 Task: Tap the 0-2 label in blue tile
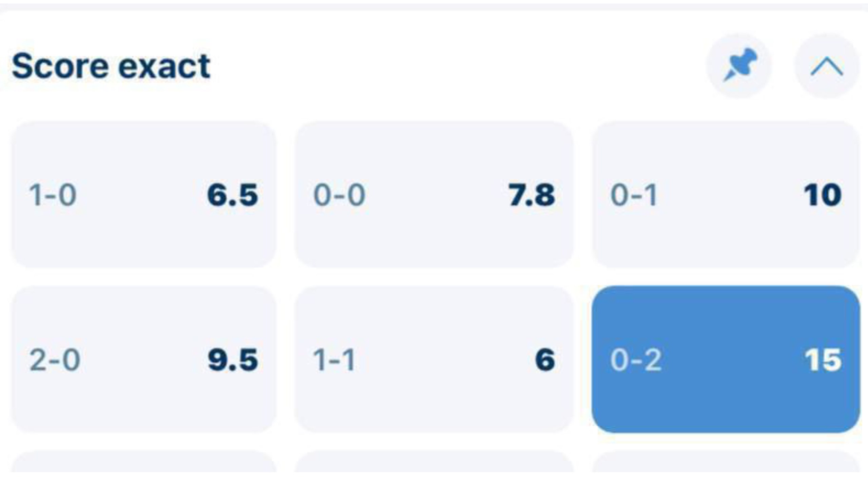coord(636,360)
